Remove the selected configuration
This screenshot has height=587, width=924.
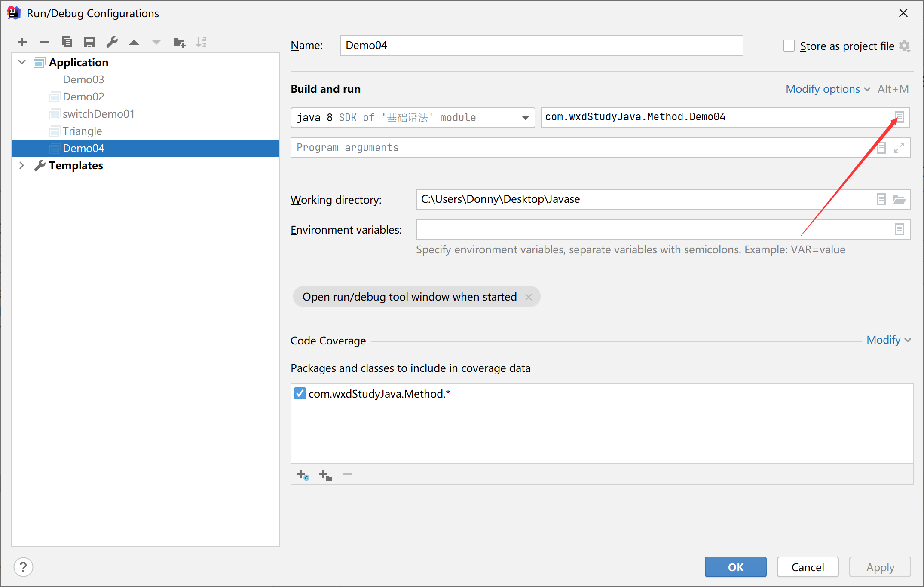[x=45, y=42]
